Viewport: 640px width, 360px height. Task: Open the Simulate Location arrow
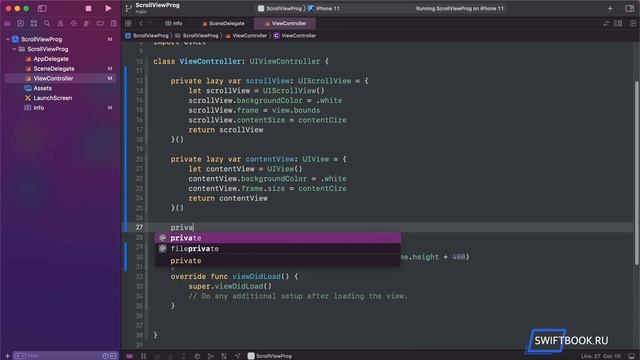(237, 356)
